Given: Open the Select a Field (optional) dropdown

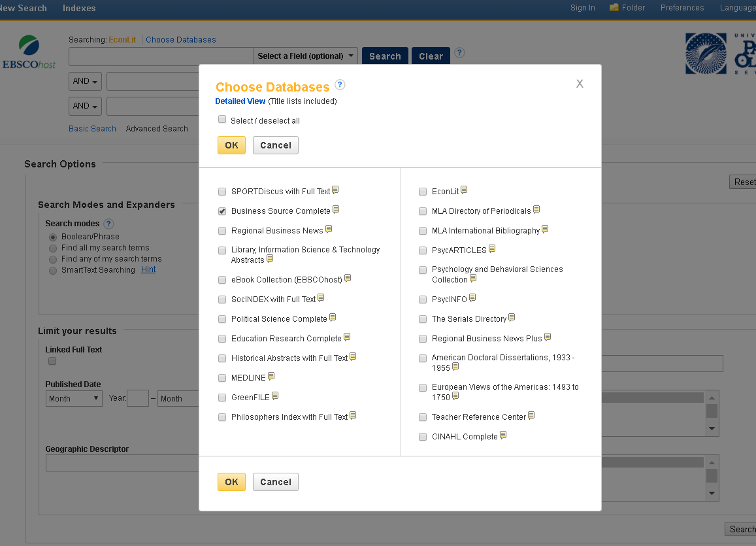Looking at the screenshot, I should [x=306, y=56].
